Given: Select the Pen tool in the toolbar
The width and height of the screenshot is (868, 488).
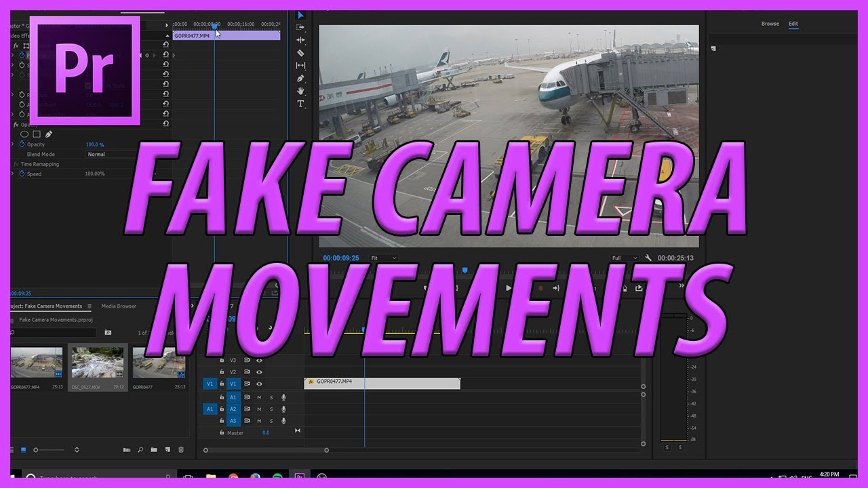Looking at the screenshot, I should coord(300,78).
